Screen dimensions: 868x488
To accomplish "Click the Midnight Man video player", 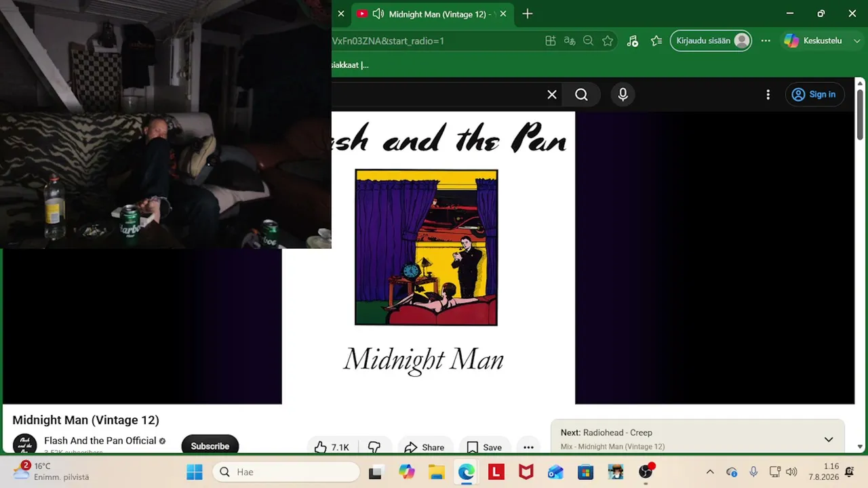I will coord(429,258).
